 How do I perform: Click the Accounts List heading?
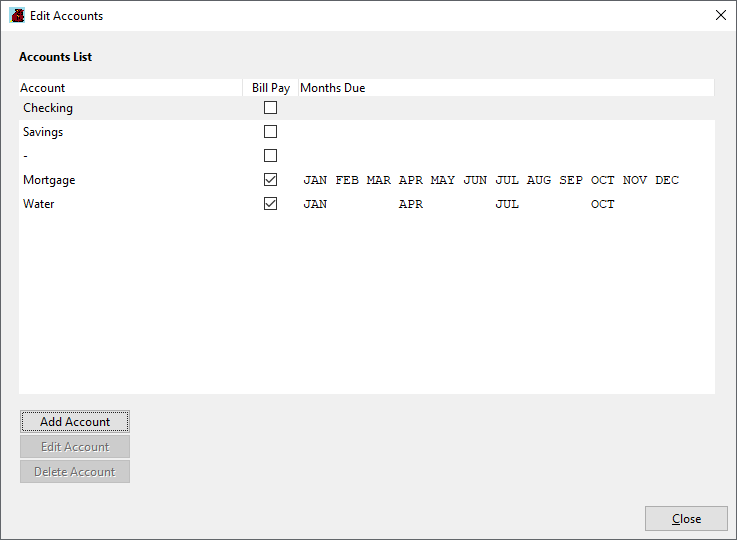pos(55,57)
